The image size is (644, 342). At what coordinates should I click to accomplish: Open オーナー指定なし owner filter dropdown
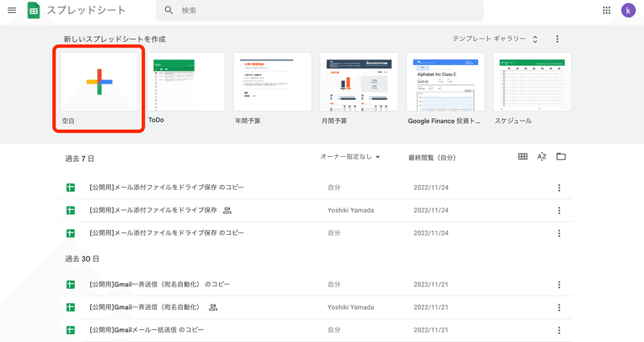point(350,157)
